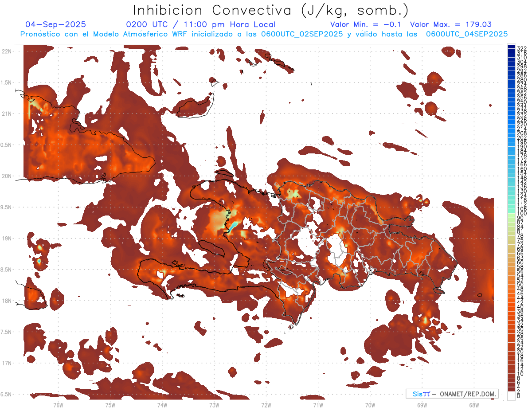Click the "0" colorbar label

pyautogui.click(x=519, y=395)
